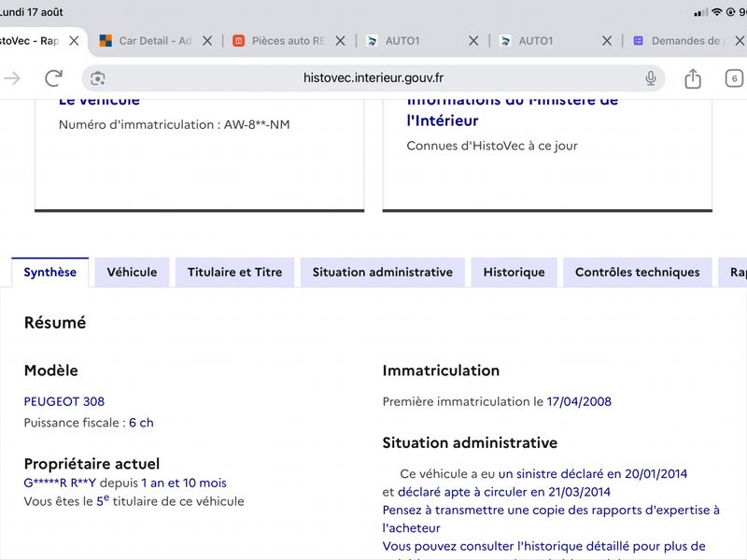Activate the microphone voice search icon
Image resolution: width=747 pixels, height=560 pixels.
[650, 78]
